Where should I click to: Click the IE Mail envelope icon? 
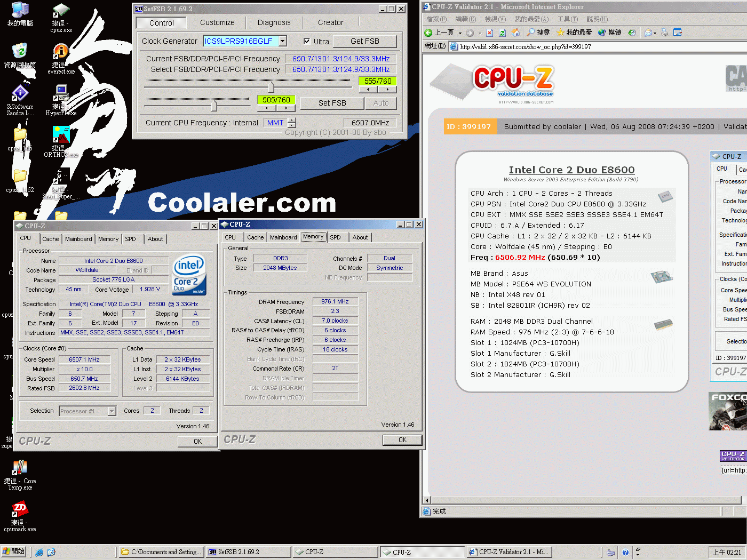pyautogui.click(x=648, y=33)
